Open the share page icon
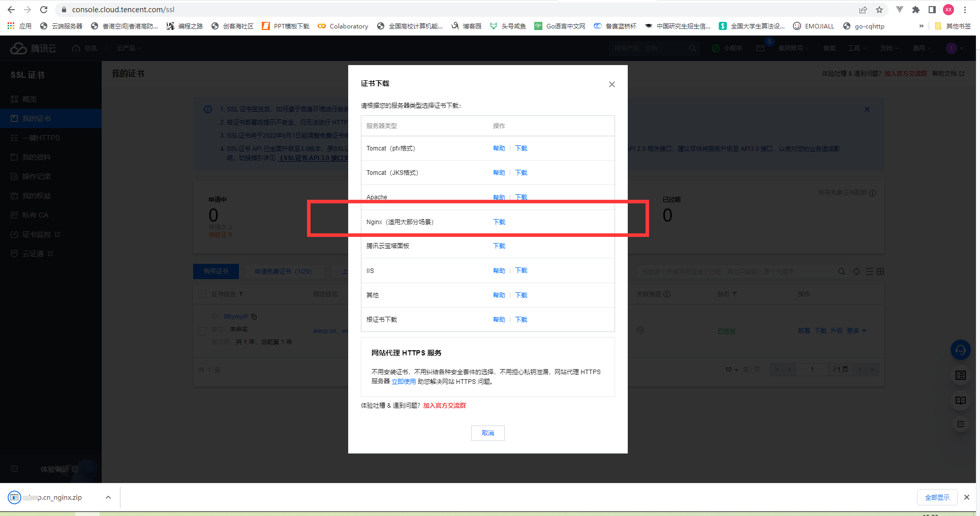Viewport: 980px width, 516px height. pyautogui.click(x=863, y=10)
